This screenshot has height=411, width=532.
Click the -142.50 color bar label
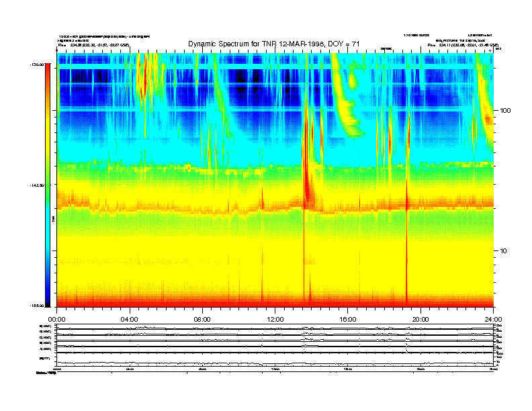[x=37, y=185]
